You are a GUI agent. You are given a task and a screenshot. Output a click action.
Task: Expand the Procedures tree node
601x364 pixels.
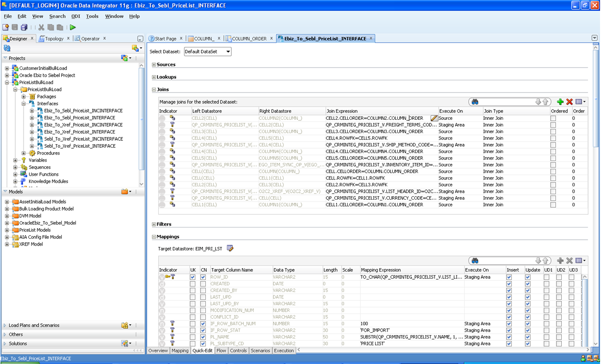click(24, 153)
